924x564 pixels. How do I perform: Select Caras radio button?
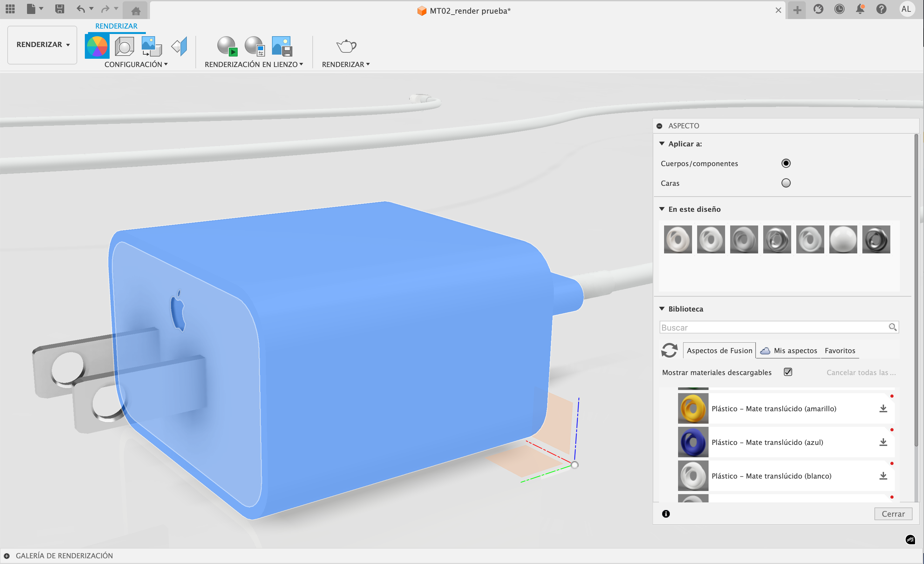(786, 183)
